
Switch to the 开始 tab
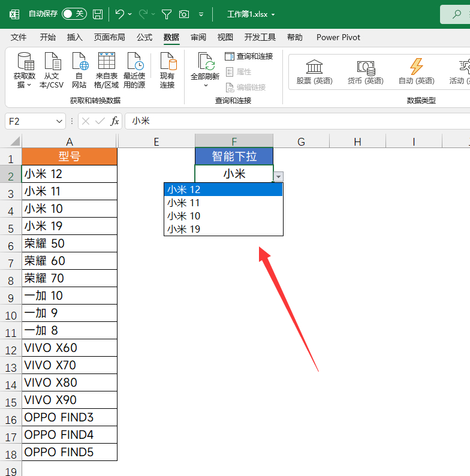coord(48,37)
